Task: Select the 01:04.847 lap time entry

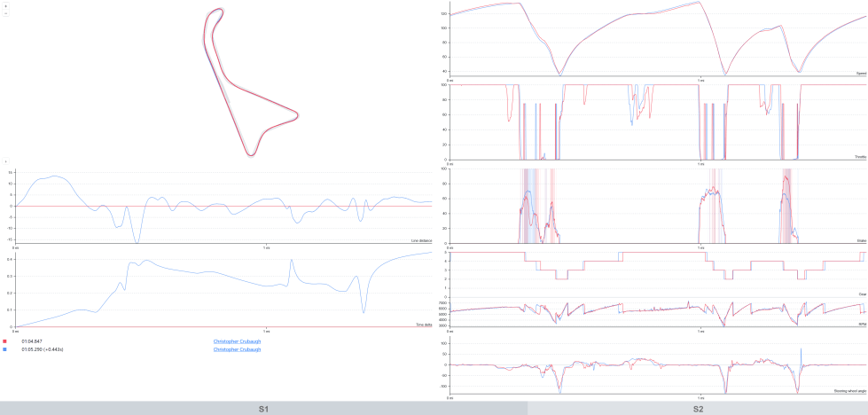Action: (x=33, y=341)
